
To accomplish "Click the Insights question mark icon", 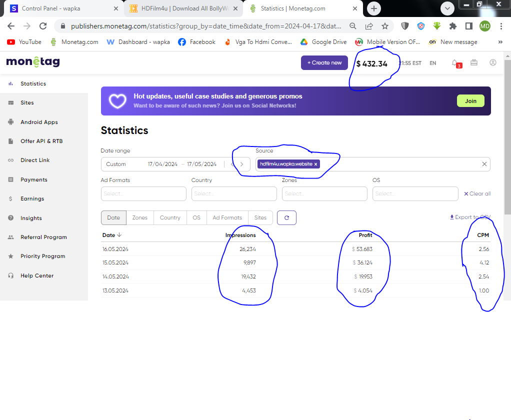I will point(11,218).
